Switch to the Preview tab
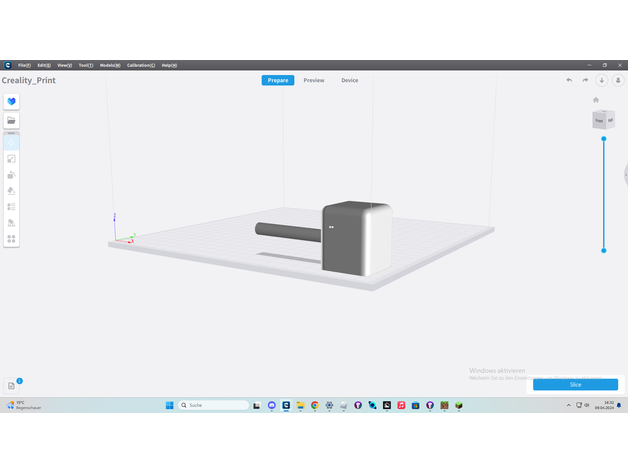Viewport: 628px width, 472px height. tap(314, 80)
